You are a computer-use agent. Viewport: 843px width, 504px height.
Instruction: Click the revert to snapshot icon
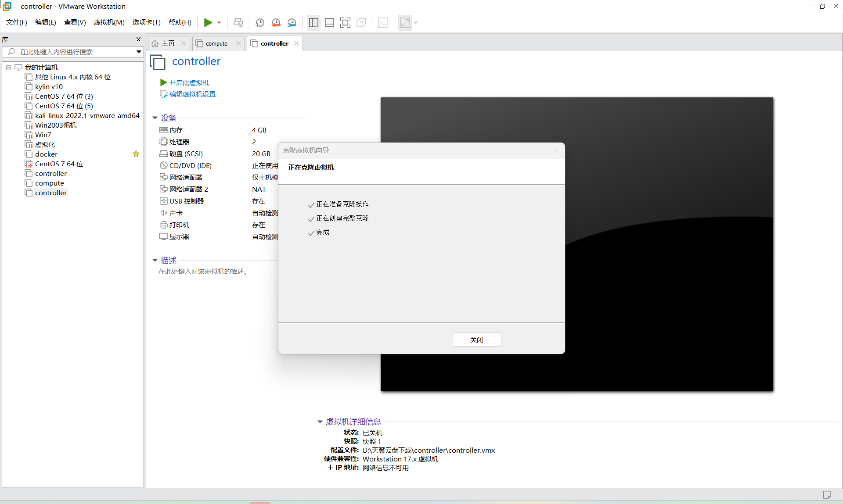point(276,23)
